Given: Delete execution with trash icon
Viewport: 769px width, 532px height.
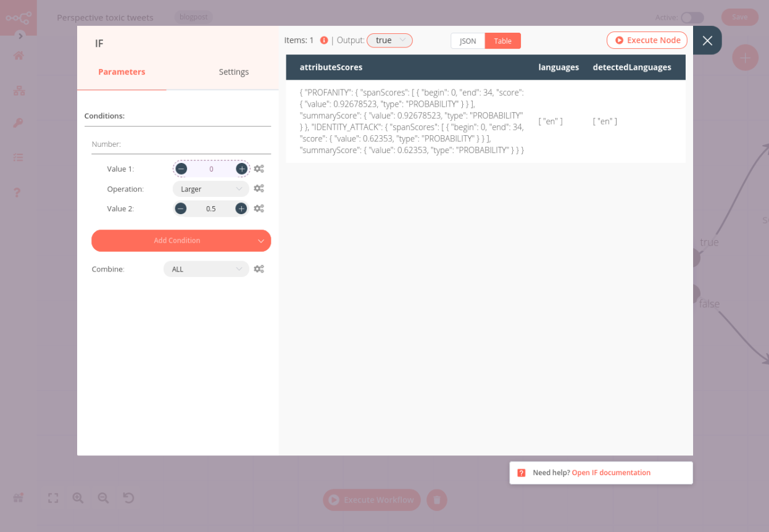Looking at the screenshot, I should (436, 500).
